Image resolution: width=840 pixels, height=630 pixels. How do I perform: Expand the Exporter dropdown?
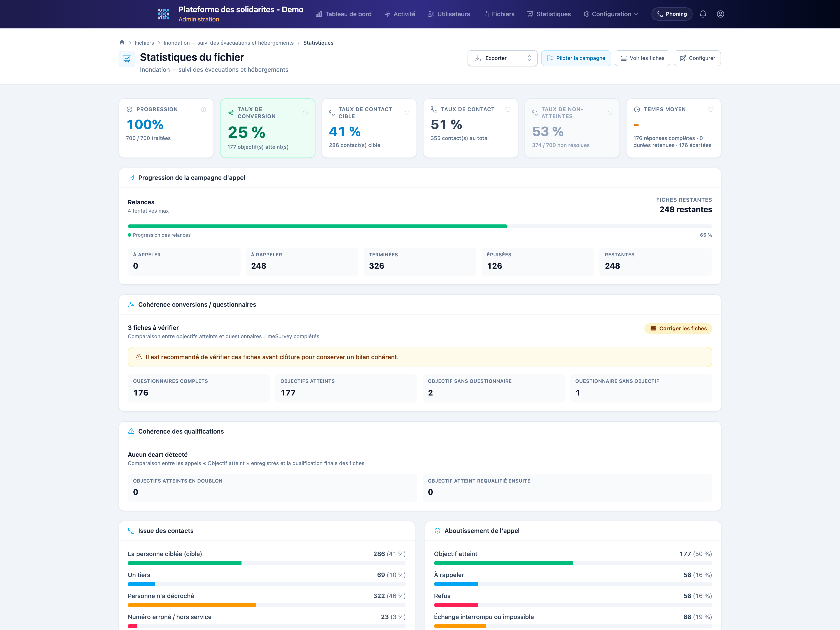[502, 58]
